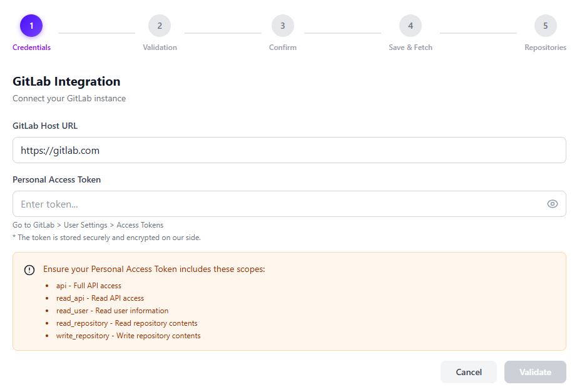Click the step 4 Save & Fetch circle
Image resolution: width=577 pixels, height=392 pixels.
click(x=410, y=26)
